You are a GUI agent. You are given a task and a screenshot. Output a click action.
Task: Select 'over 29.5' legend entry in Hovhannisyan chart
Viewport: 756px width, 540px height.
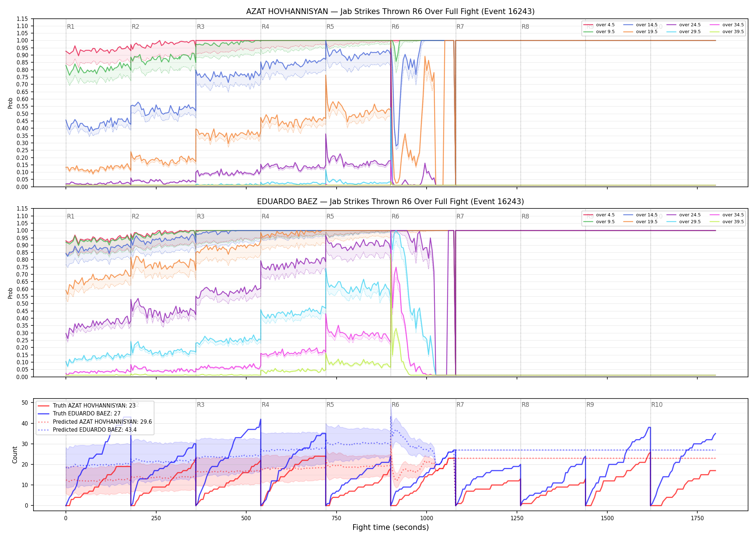pyautogui.click(x=683, y=32)
